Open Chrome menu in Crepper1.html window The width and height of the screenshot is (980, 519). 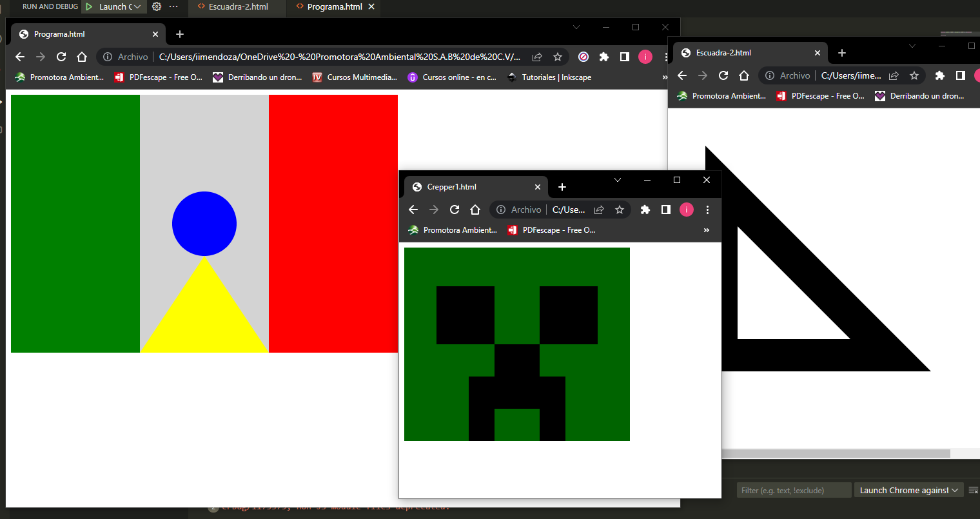click(x=707, y=210)
